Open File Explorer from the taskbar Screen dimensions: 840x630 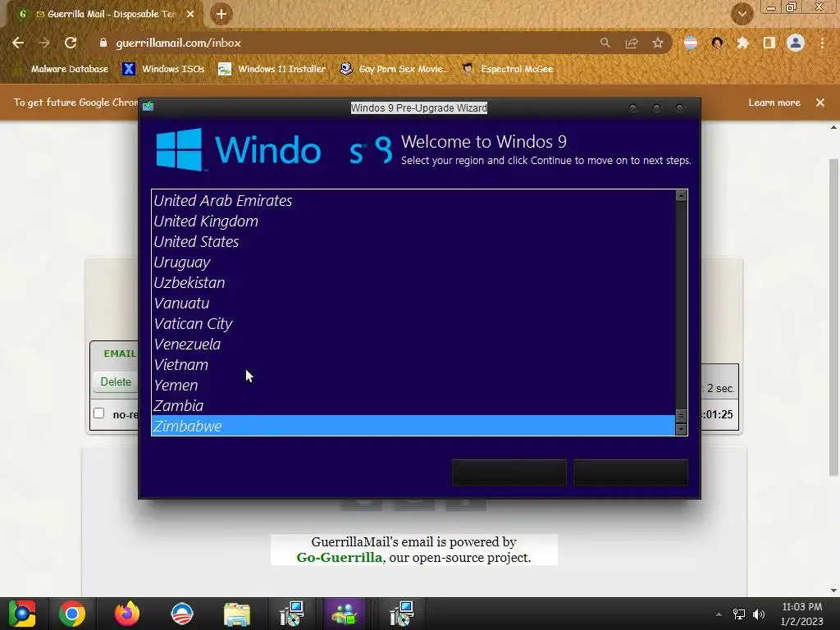(237, 614)
